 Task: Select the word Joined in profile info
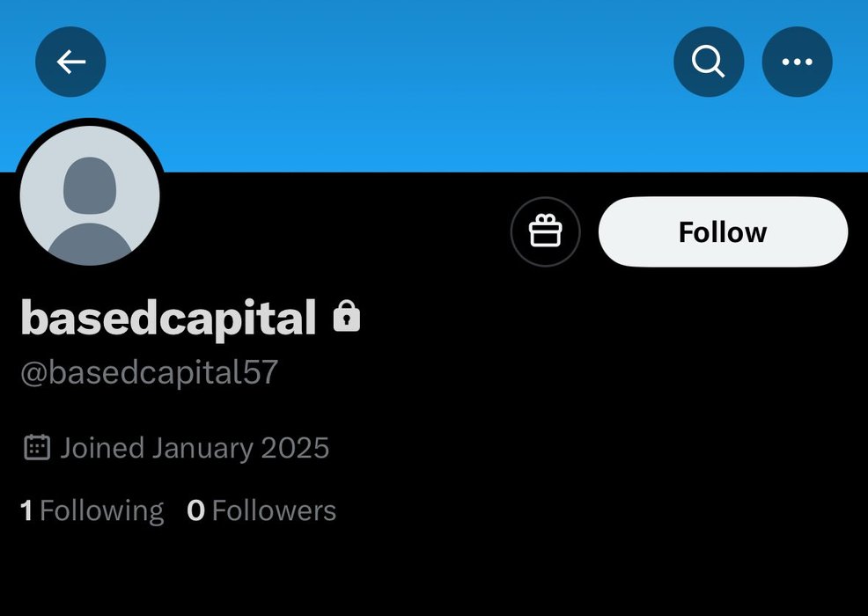[x=102, y=448]
